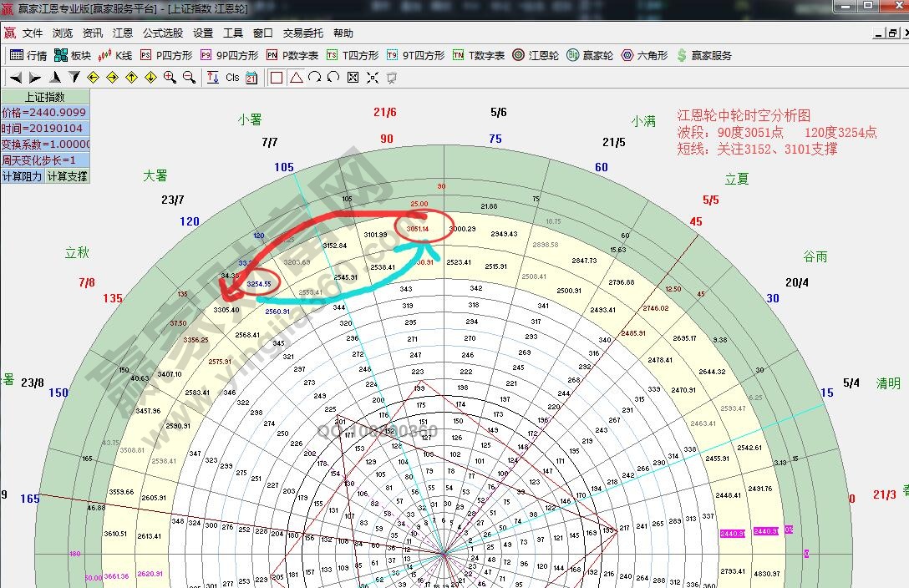Open the 江恩 menu
Image resolution: width=909 pixels, height=588 pixels.
coord(122,33)
